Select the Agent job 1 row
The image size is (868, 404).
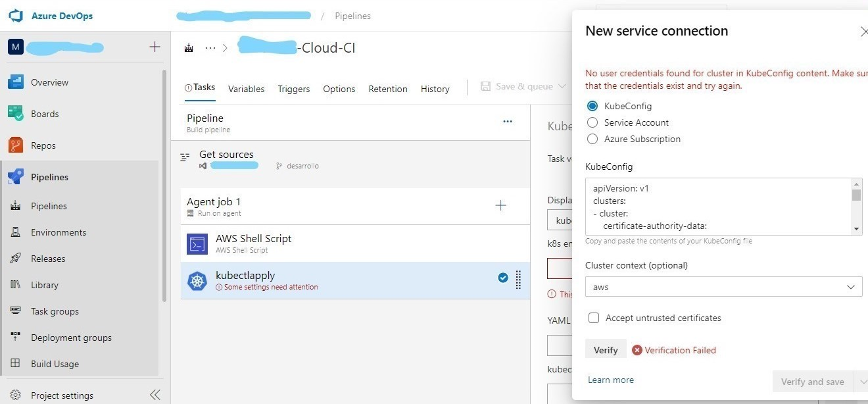pos(355,207)
